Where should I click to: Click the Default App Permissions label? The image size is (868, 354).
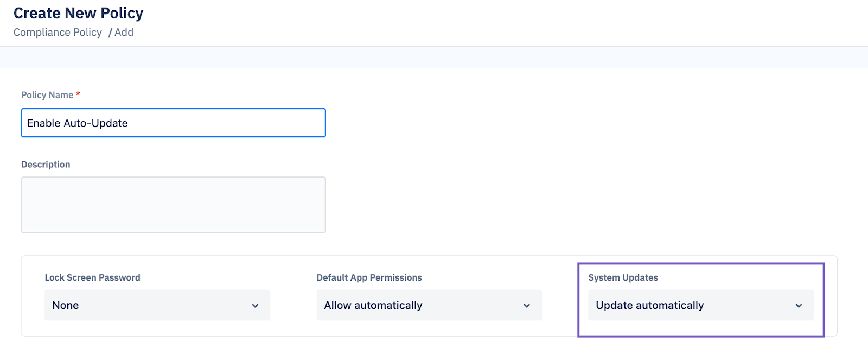click(369, 277)
